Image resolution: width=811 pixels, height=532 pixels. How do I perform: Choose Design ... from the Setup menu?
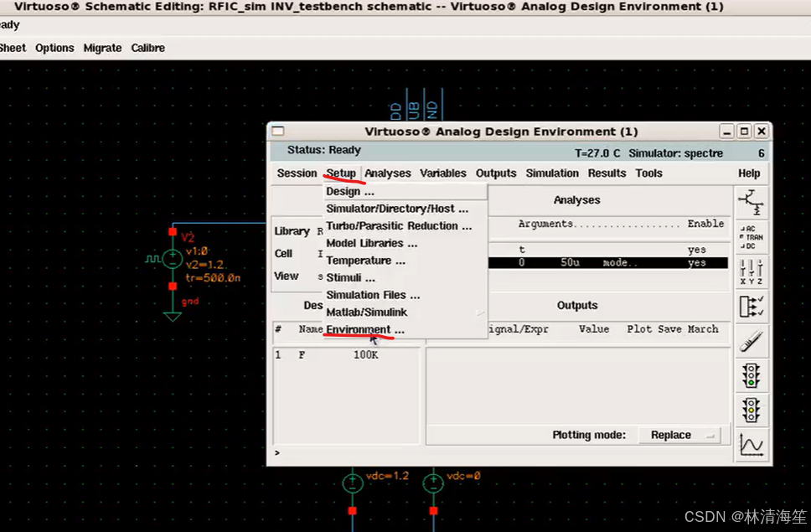(405, 191)
